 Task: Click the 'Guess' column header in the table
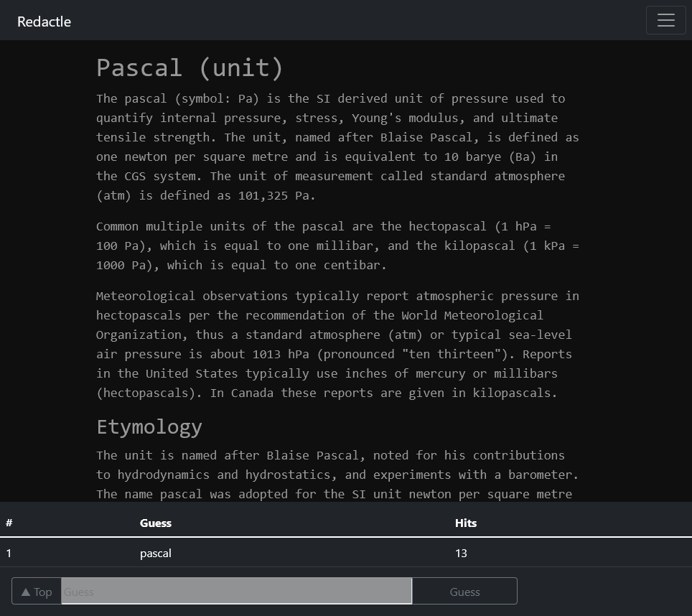156,523
